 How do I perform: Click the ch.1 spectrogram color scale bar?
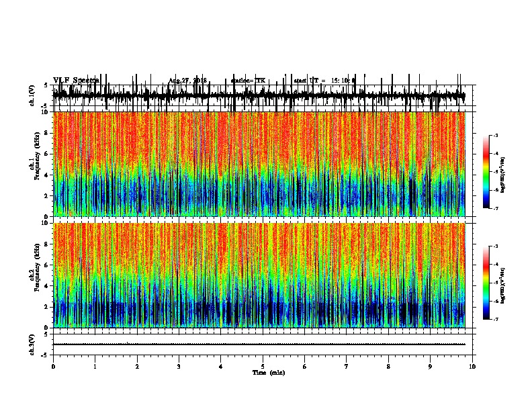pos(486,172)
